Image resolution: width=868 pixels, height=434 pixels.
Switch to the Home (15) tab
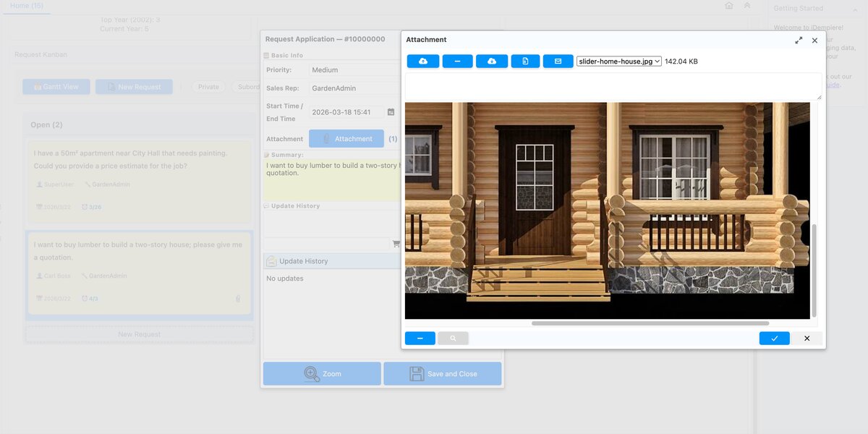tap(26, 6)
